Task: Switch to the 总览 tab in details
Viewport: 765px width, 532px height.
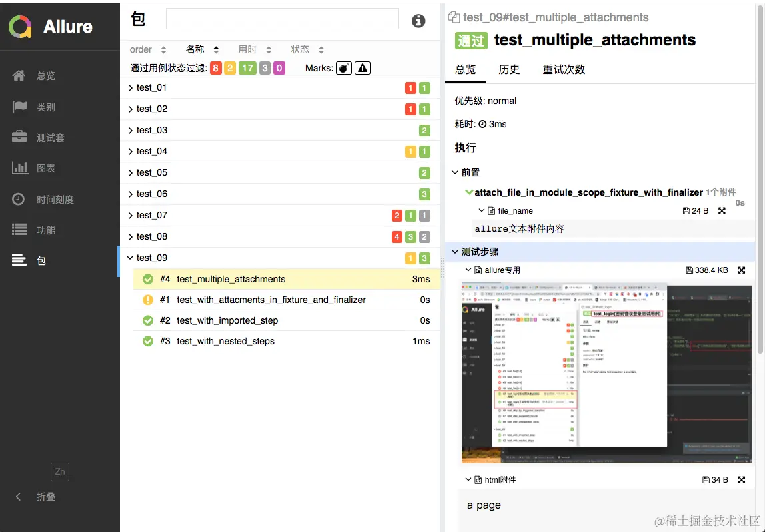Action: point(465,69)
